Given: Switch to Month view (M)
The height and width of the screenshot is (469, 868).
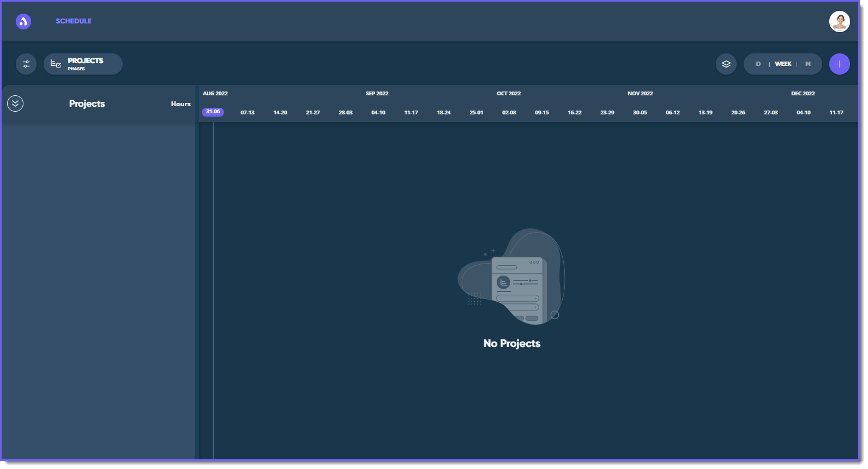Looking at the screenshot, I should tap(807, 64).
